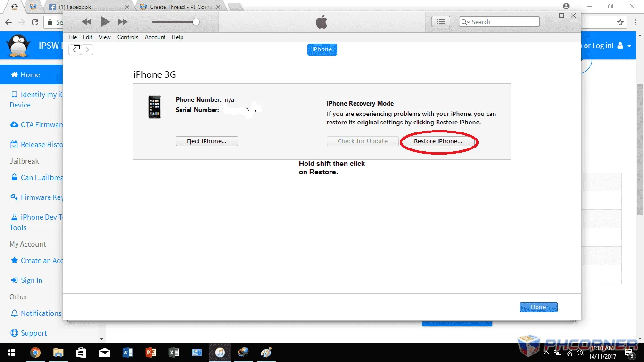This screenshot has height=362, width=644.
Task: Open the notification center icon
Action: click(629, 353)
